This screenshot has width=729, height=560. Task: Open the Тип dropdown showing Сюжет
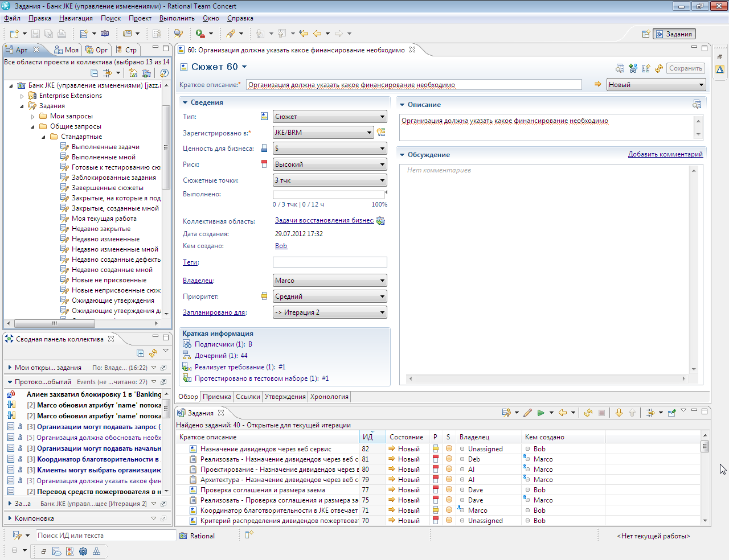point(330,117)
